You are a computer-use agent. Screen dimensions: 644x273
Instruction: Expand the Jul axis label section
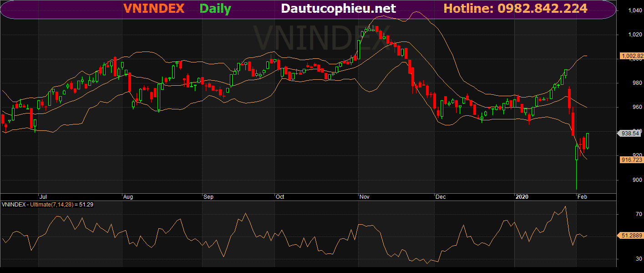(x=43, y=197)
